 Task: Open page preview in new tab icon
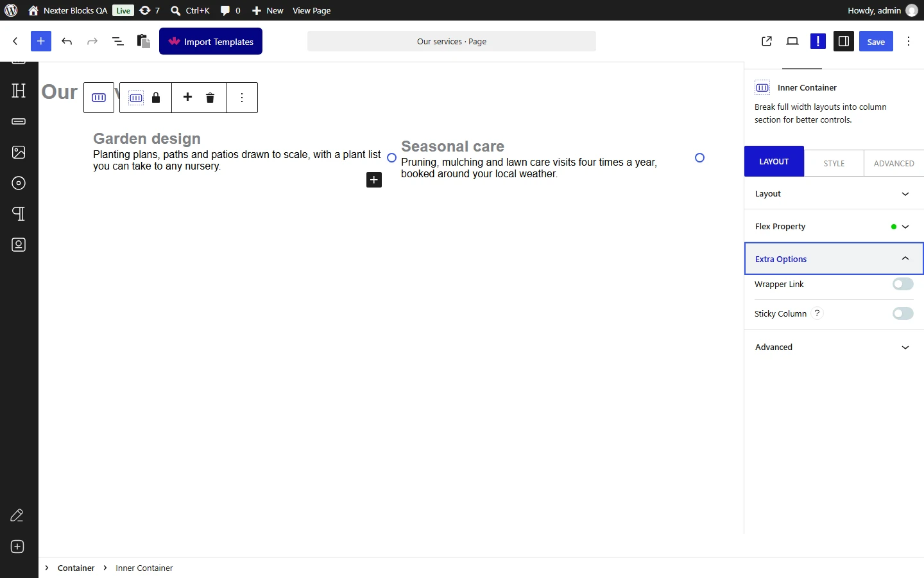(x=767, y=41)
